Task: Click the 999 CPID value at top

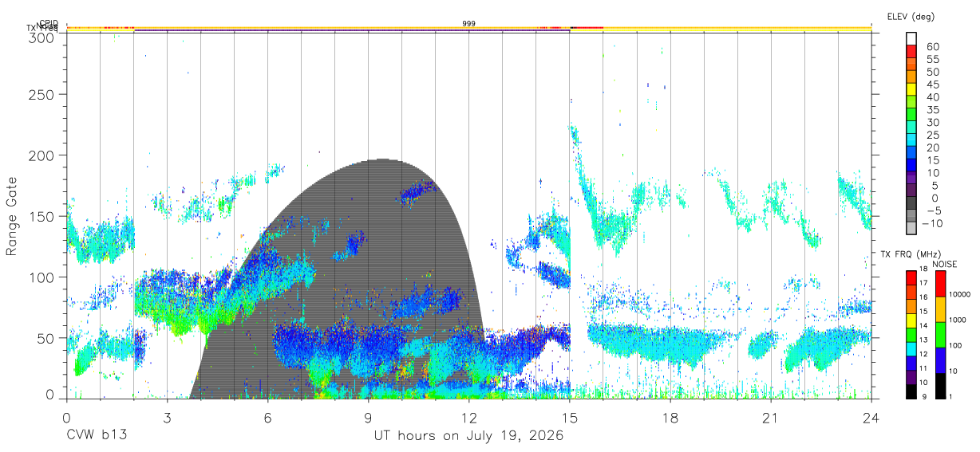Action: tap(469, 24)
